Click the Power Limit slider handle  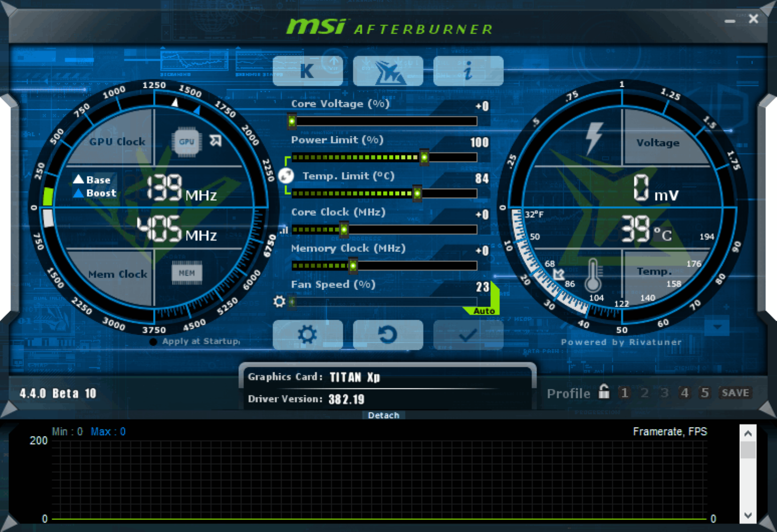(x=424, y=157)
